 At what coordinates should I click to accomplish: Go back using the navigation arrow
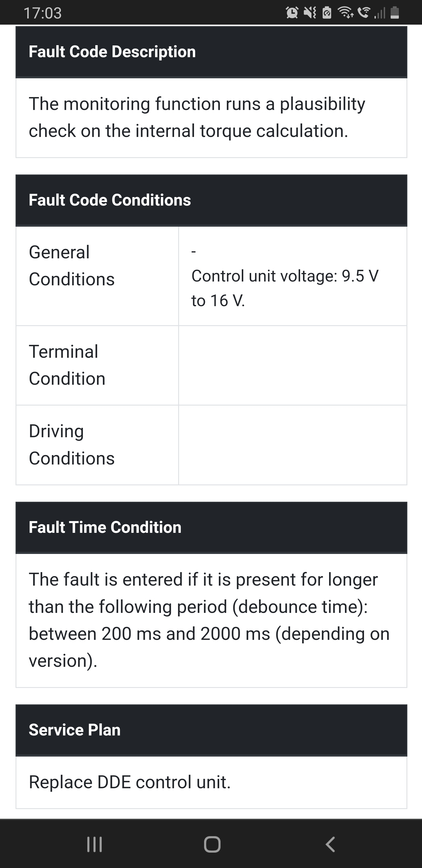330,844
